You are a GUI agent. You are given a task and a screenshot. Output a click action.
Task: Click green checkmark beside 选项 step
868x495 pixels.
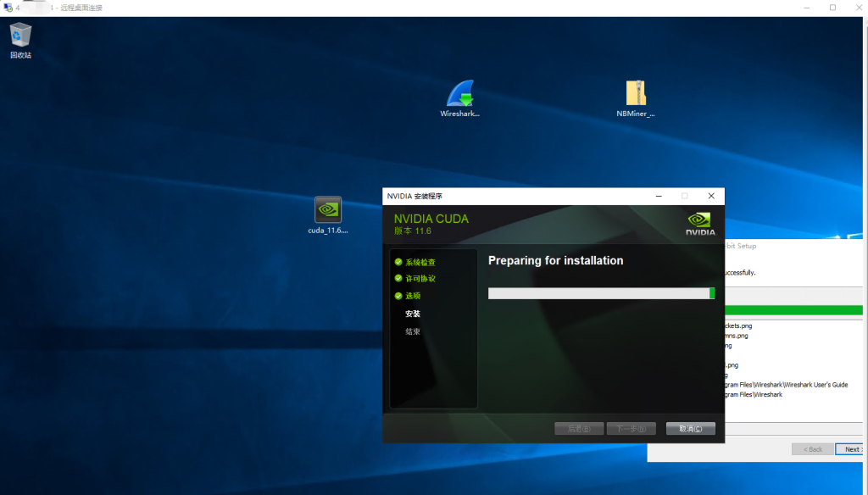[398, 296]
